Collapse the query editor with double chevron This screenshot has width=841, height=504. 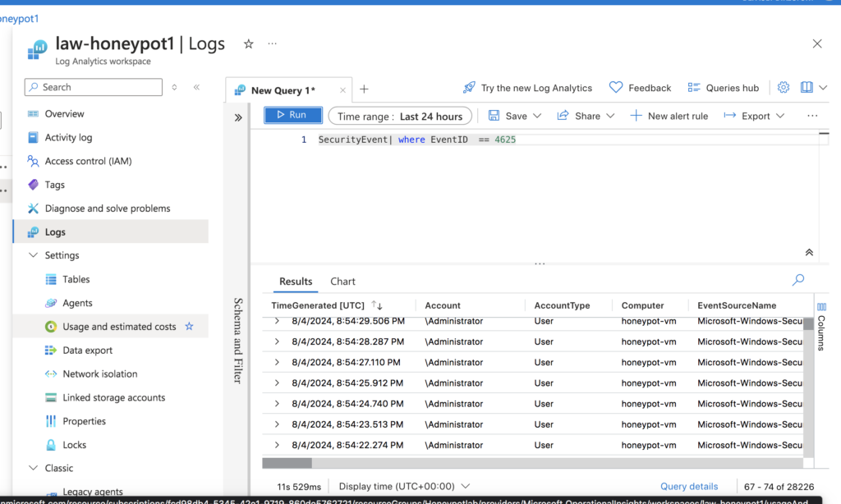tap(809, 252)
